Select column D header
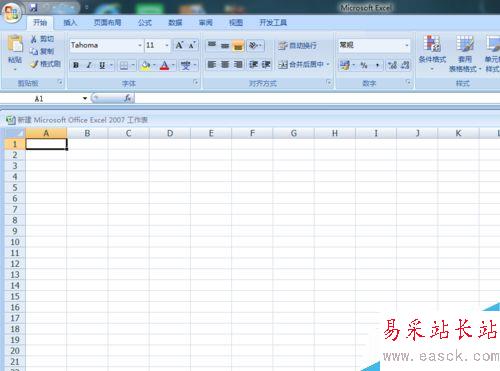The width and height of the screenshot is (500, 371). [x=170, y=133]
